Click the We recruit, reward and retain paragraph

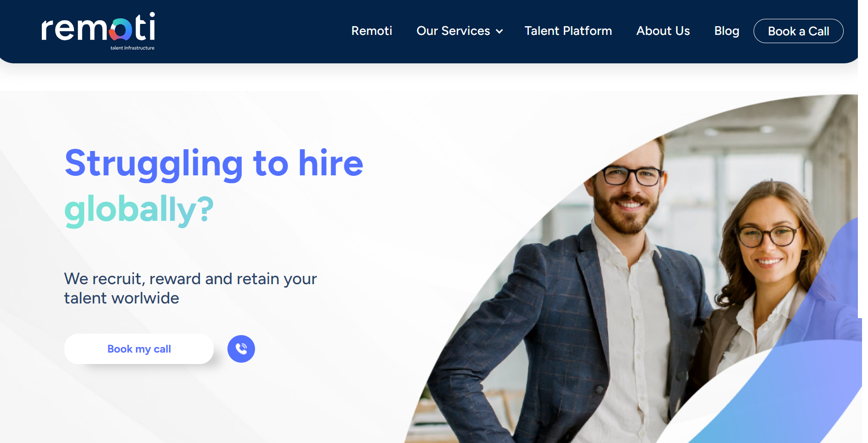point(190,288)
